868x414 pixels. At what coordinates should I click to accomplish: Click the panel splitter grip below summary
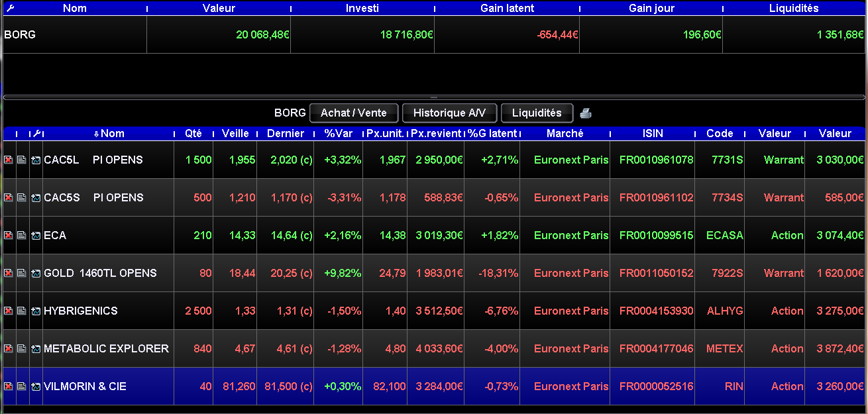(x=434, y=97)
